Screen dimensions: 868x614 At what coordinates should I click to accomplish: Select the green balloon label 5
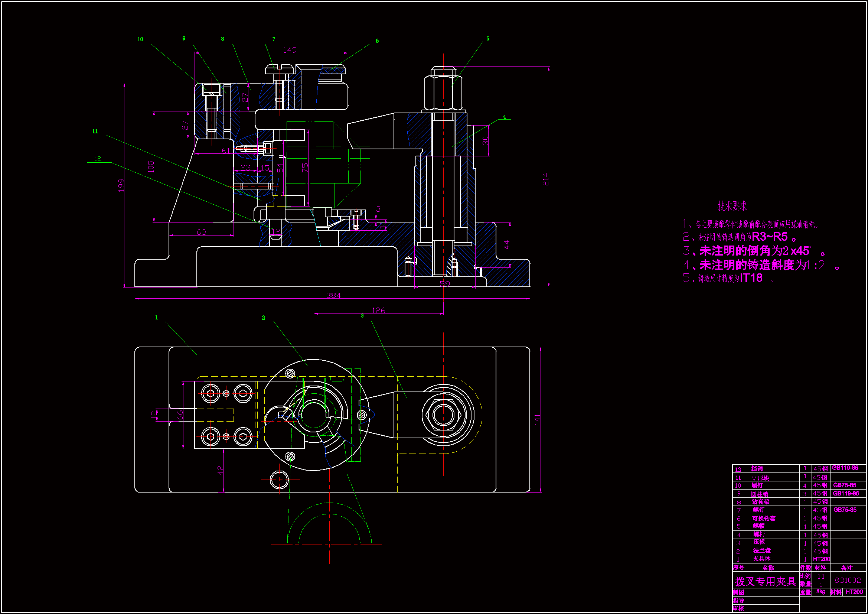click(x=488, y=39)
